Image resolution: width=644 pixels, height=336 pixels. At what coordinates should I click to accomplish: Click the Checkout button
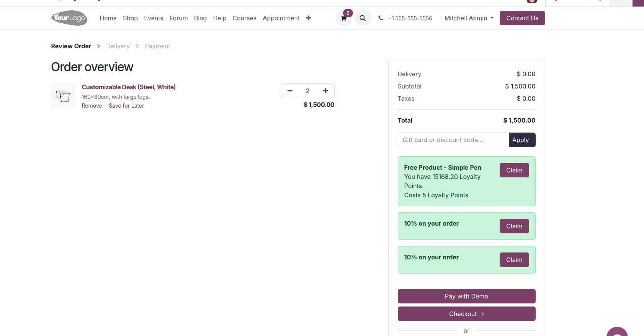[x=466, y=314]
